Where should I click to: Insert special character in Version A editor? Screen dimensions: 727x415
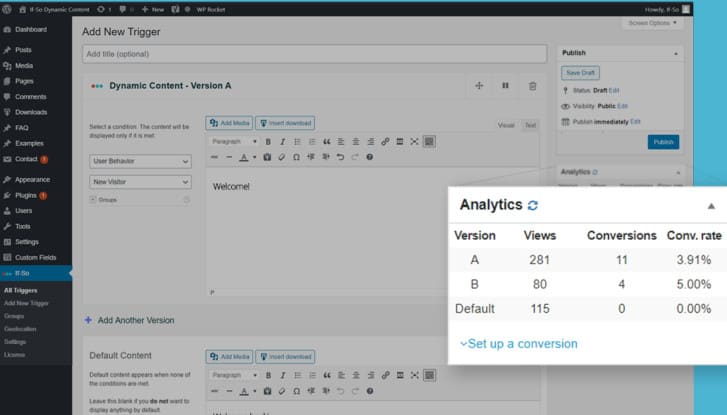tap(296, 157)
